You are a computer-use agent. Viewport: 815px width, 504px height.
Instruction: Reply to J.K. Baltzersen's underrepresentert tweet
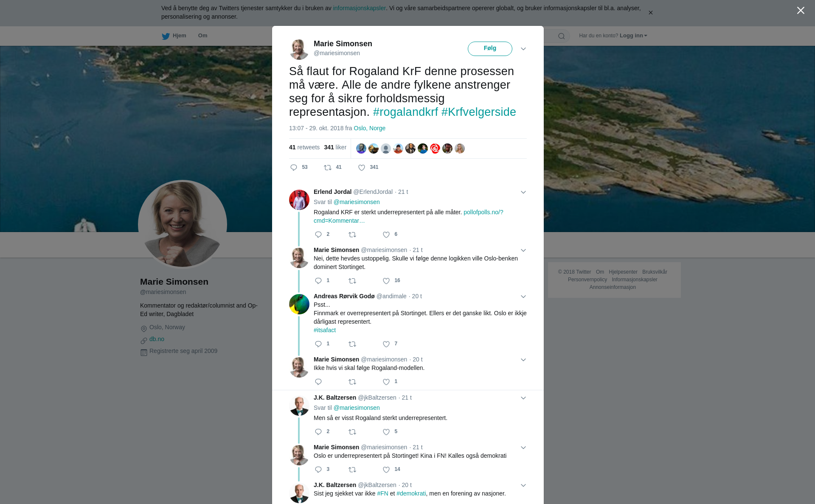point(318,432)
